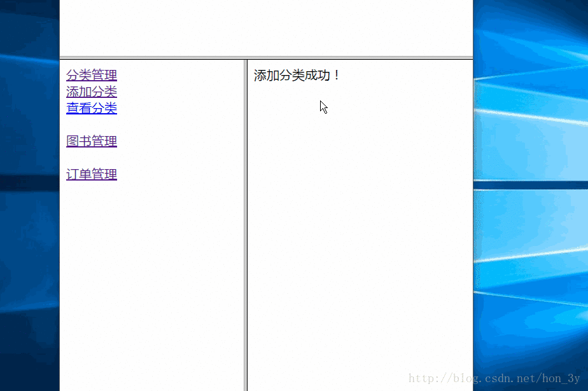Select the 图书管理 (Book Management) link
588x391 pixels.
[x=91, y=141]
